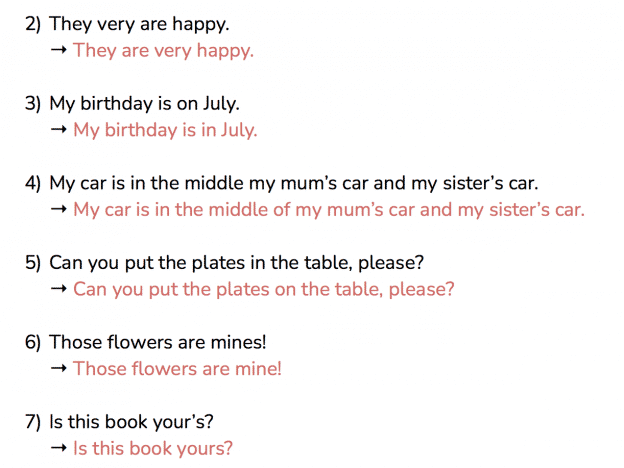This screenshot has width=624, height=468.
Task: Click the arrow before "Is this book yours?"
Action: coord(59,448)
